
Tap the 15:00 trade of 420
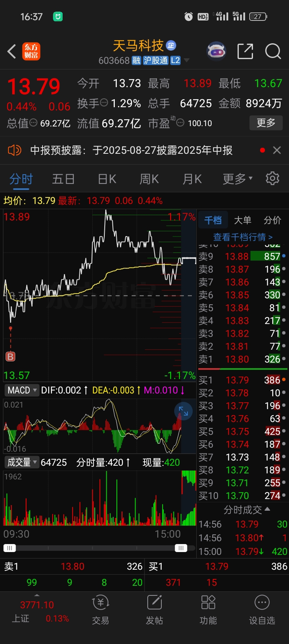tap(242, 552)
